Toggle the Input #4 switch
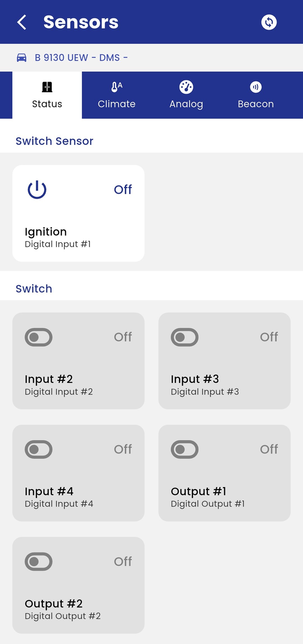The height and width of the screenshot is (644, 303). (38, 449)
